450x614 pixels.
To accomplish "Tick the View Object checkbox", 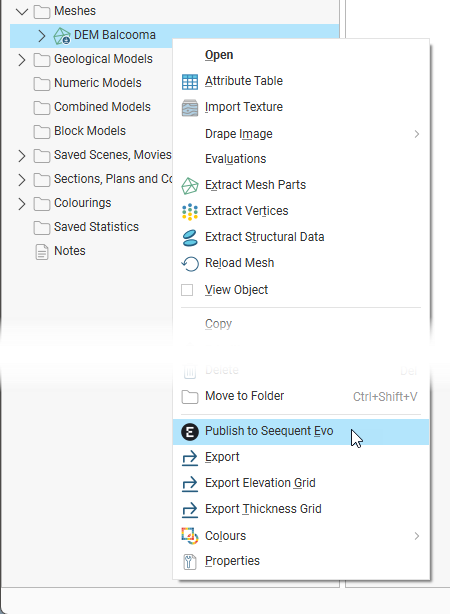I will [x=187, y=290].
